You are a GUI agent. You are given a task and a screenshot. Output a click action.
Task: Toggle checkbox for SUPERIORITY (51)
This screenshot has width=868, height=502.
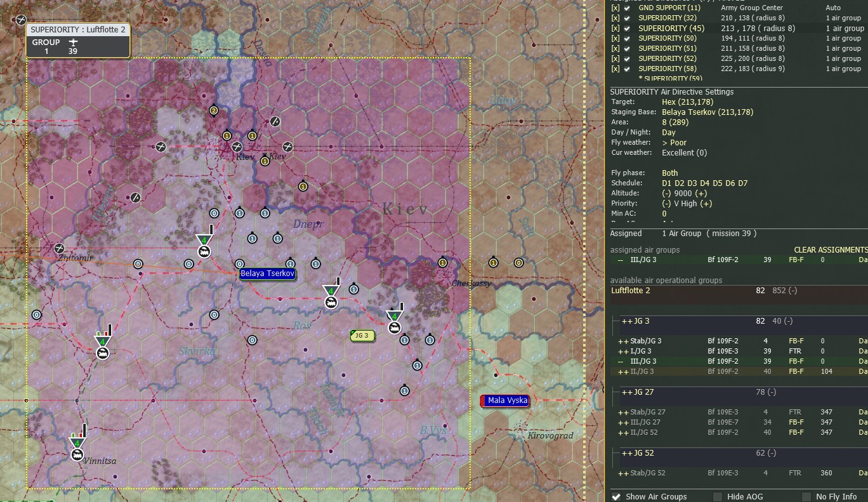pyautogui.click(x=628, y=48)
